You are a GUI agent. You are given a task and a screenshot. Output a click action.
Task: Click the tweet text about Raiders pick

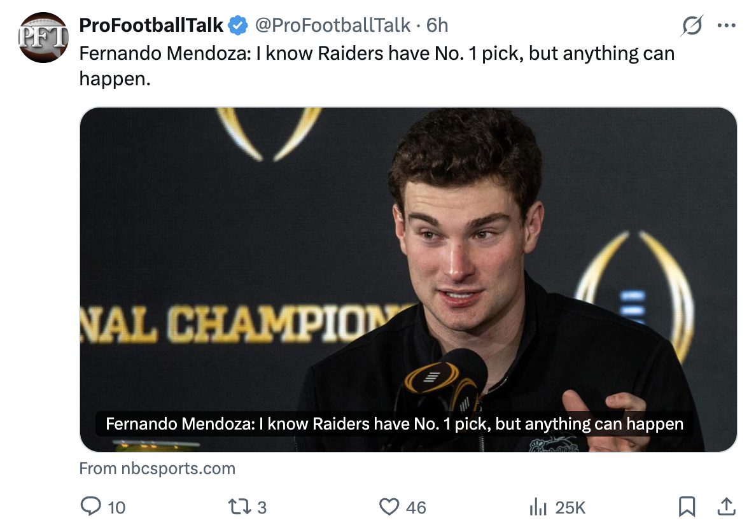click(377, 66)
